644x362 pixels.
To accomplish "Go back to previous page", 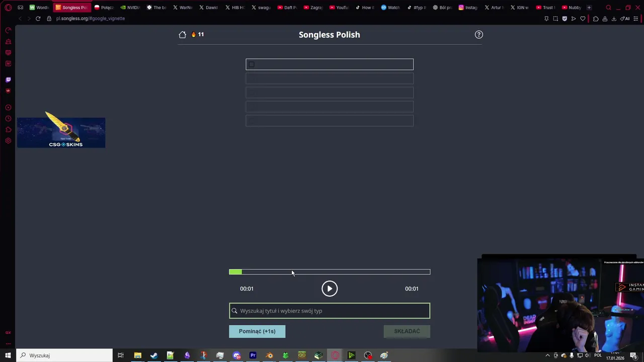I will (x=20, y=19).
